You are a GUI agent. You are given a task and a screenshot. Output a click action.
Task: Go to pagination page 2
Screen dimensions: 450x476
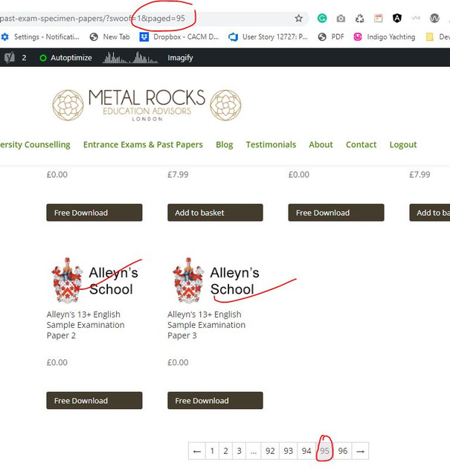click(x=225, y=451)
